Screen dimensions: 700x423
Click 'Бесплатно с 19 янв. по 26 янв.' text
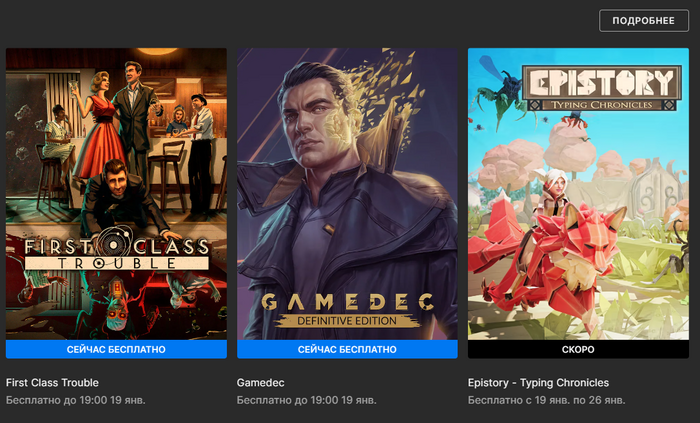(546, 400)
